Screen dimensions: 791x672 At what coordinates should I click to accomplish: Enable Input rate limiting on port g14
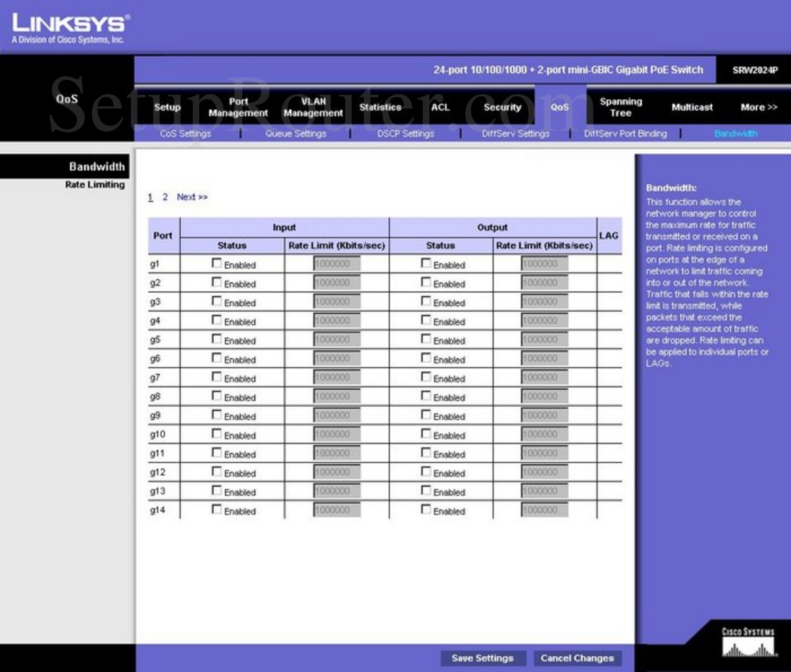coord(216,507)
